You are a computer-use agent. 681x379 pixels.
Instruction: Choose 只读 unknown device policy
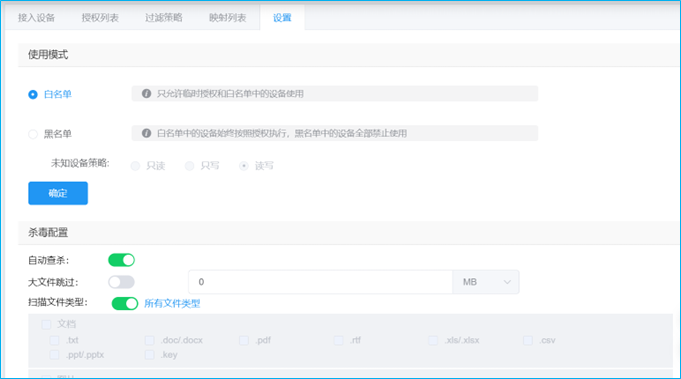[136, 166]
